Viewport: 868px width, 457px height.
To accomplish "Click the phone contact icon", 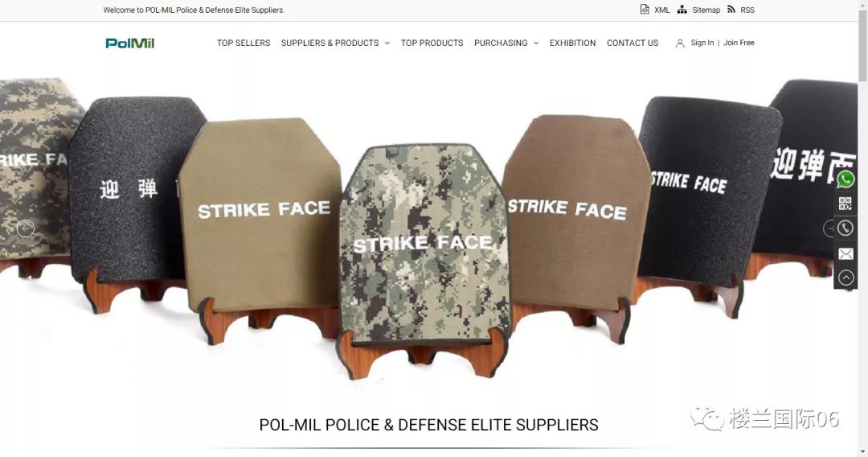I will tap(845, 228).
